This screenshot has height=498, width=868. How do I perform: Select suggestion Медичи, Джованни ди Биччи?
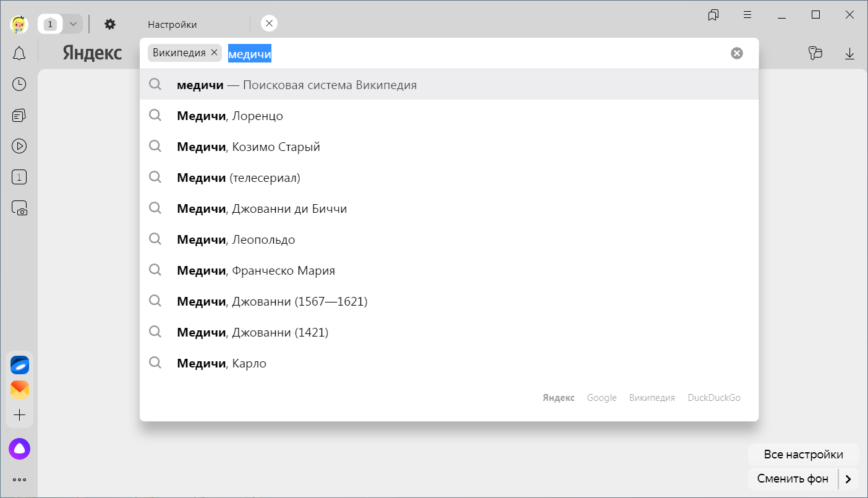click(449, 208)
